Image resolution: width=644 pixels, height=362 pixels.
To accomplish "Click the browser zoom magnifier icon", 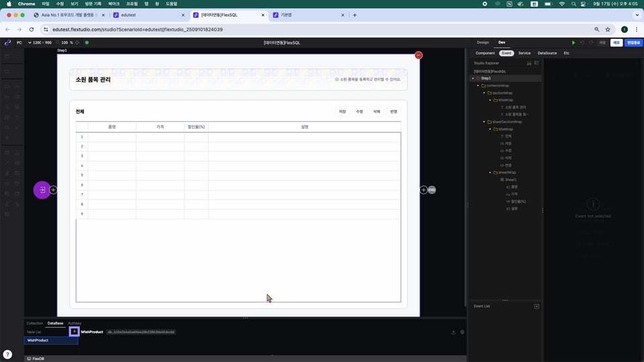I will (x=597, y=29).
